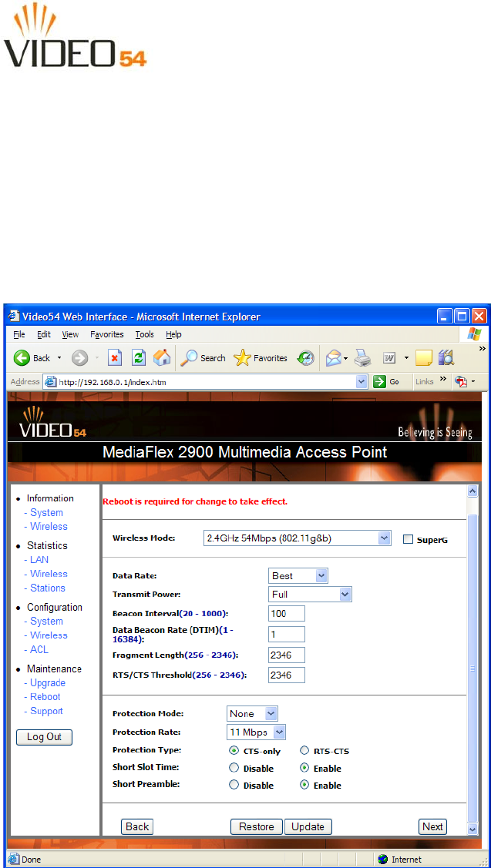The width and height of the screenshot is (491, 868).
Task: Click the Stop loading icon
Action: (x=114, y=358)
